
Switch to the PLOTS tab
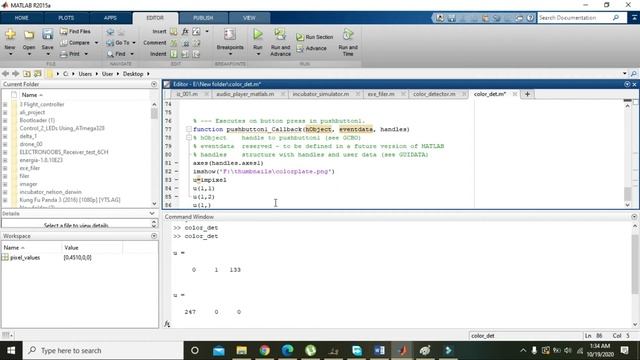click(x=66, y=18)
